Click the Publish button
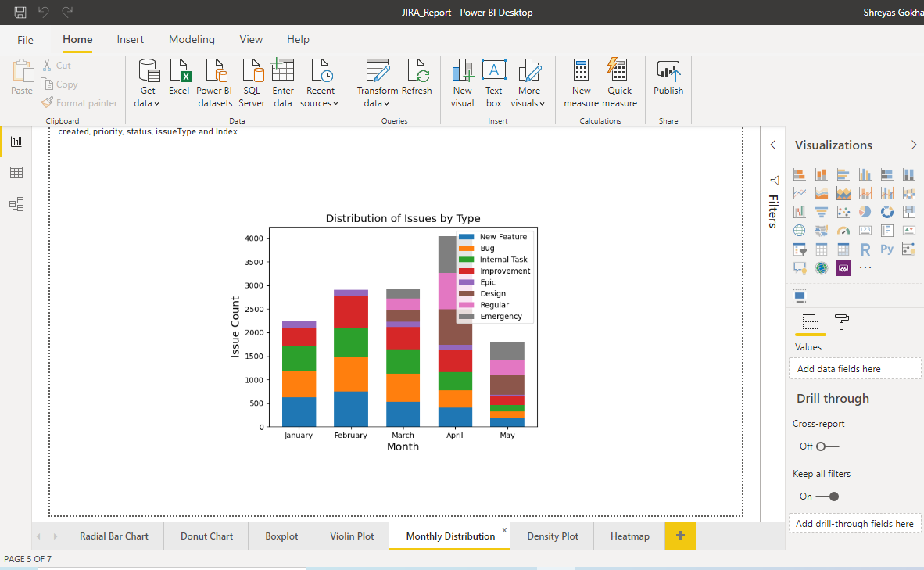This screenshot has width=924, height=570. [668, 83]
